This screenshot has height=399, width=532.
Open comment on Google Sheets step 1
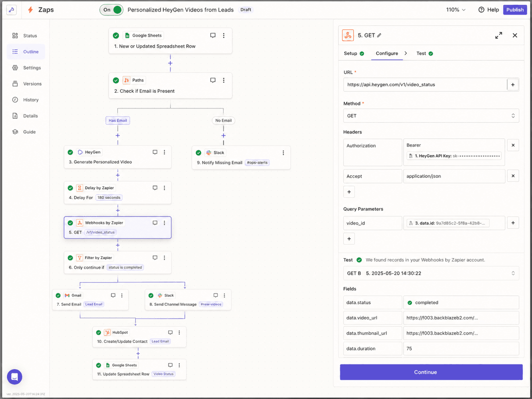pyautogui.click(x=213, y=36)
